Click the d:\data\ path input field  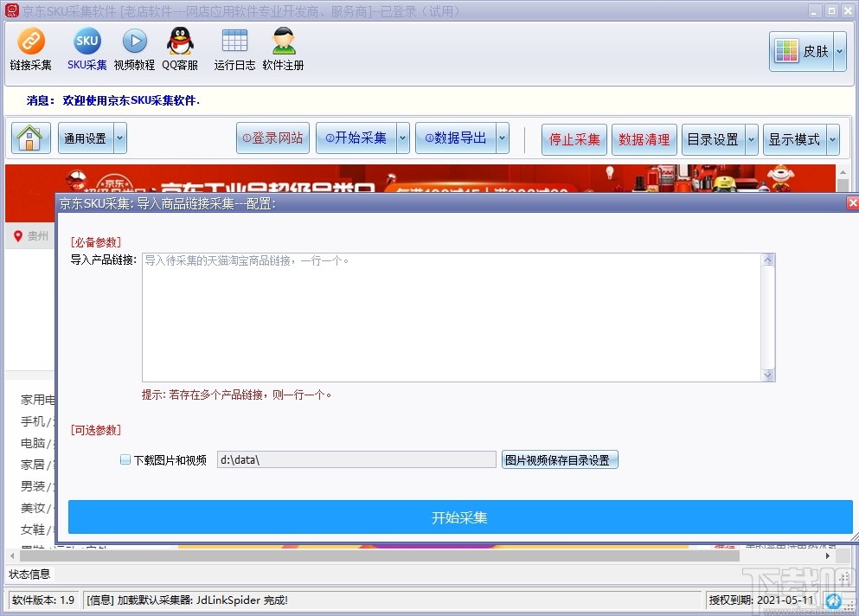point(356,459)
